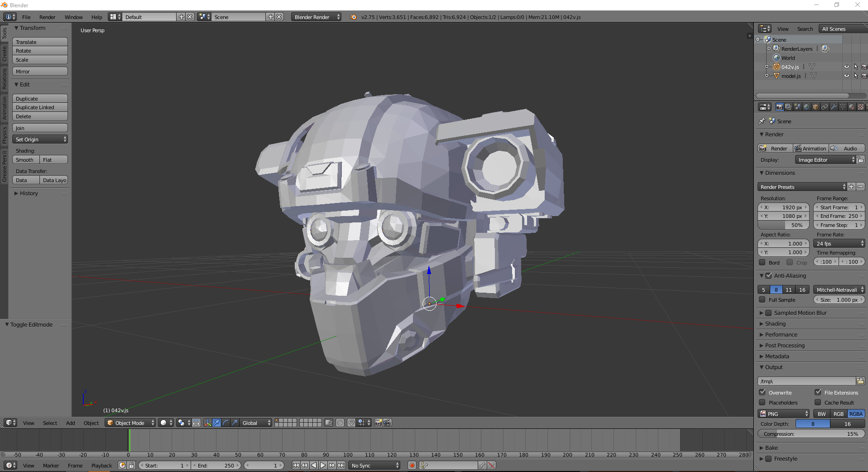Image resolution: width=868 pixels, height=472 pixels.
Task: Expand the model.js tree item in outliner
Action: [x=767, y=76]
